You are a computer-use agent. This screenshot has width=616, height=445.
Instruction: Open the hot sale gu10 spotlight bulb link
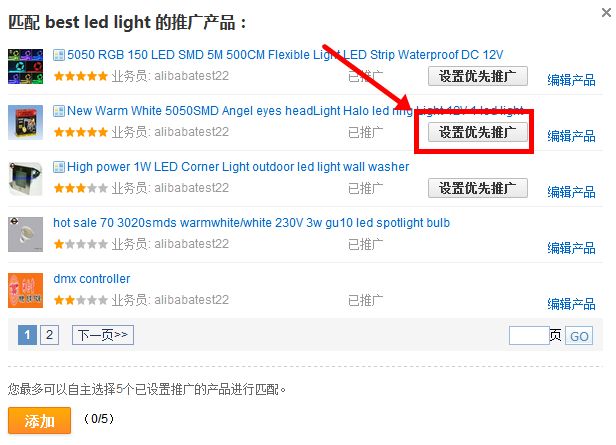pyautogui.click(x=251, y=223)
